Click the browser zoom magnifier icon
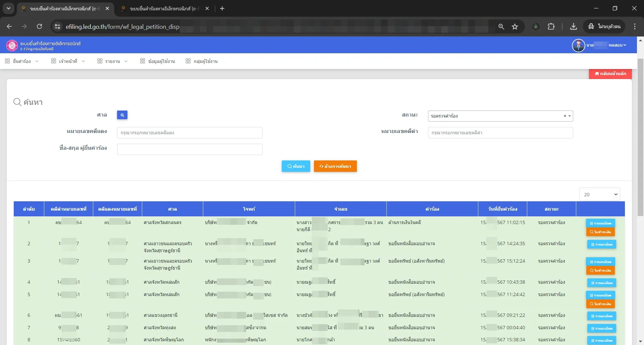The height and width of the screenshot is (345, 644). pos(501,26)
